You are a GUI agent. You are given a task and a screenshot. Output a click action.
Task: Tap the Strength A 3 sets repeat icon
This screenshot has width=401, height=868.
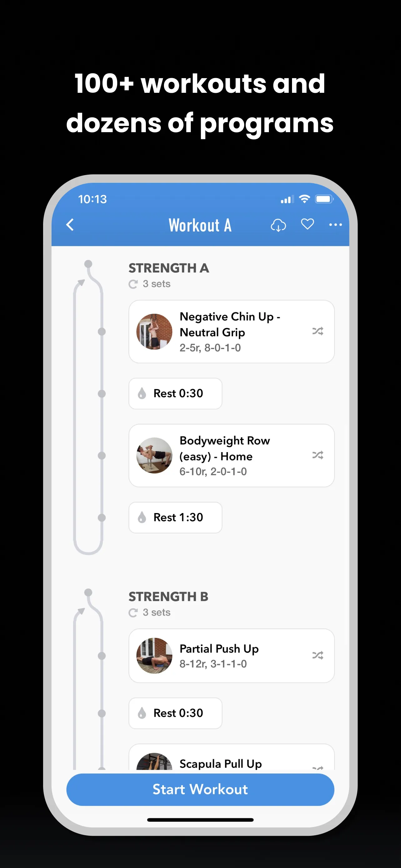tap(133, 284)
